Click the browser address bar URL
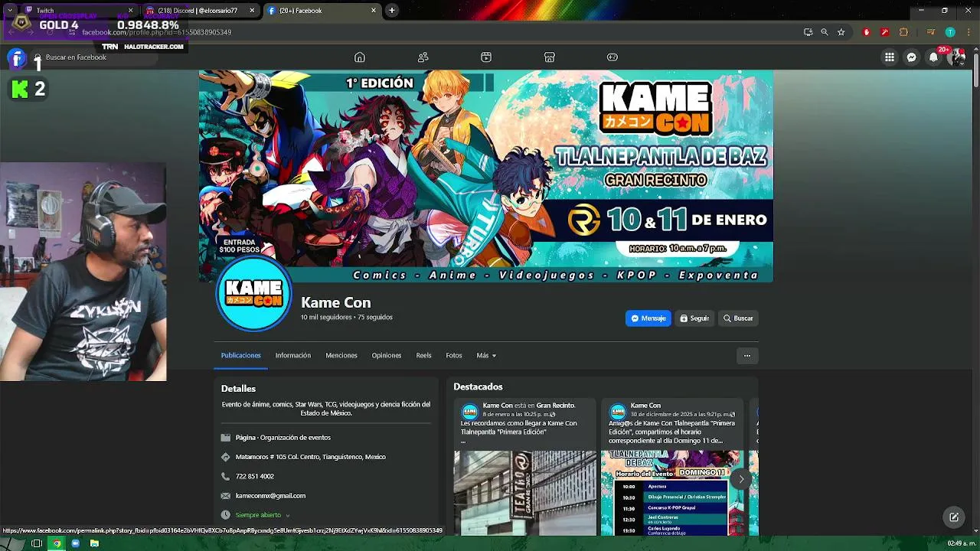980x551 pixels. click(157, 32)
